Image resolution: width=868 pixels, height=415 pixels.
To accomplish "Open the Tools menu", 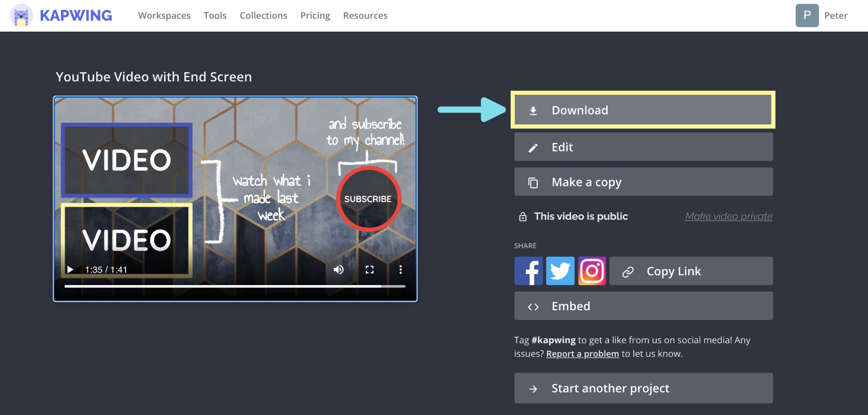I will pos(215,16).
